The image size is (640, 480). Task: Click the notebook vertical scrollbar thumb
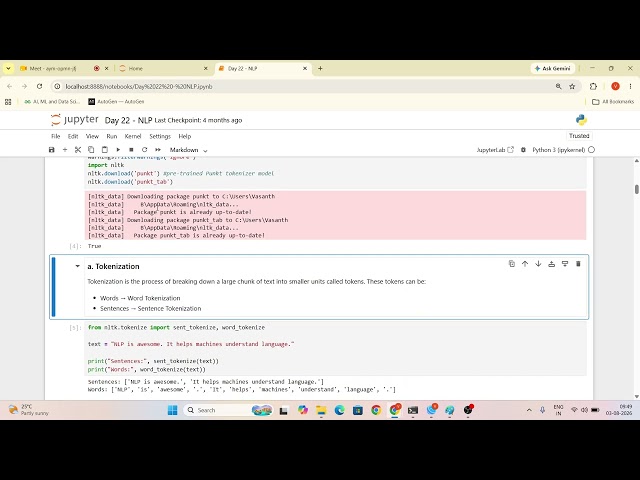(636, 190)
